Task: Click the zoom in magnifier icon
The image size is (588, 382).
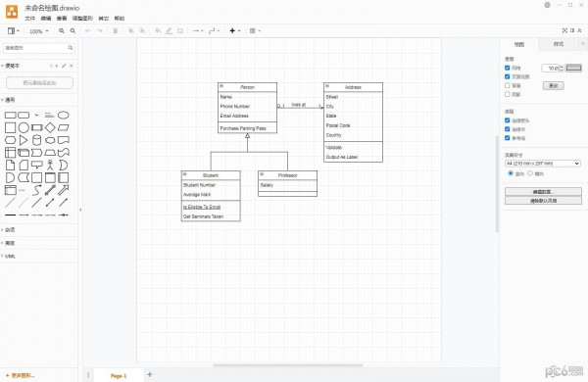Action: coord(62,31)
